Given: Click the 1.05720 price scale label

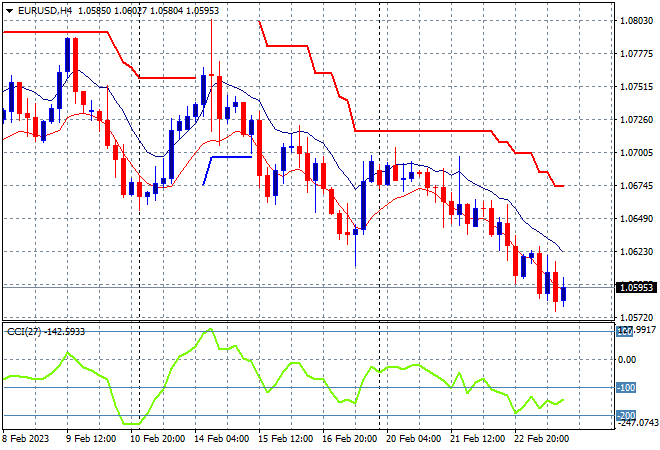Looking at the screenshot, I should [636, 317].
